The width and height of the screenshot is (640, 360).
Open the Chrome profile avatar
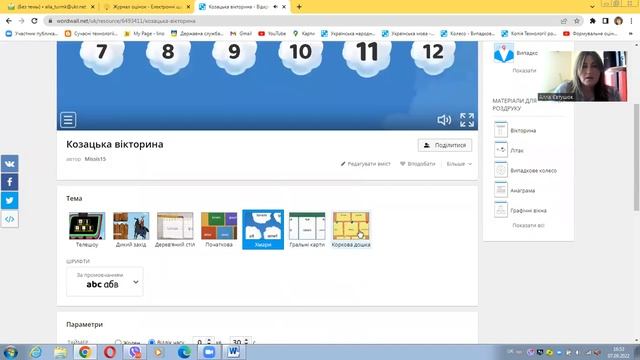[618, 21]
